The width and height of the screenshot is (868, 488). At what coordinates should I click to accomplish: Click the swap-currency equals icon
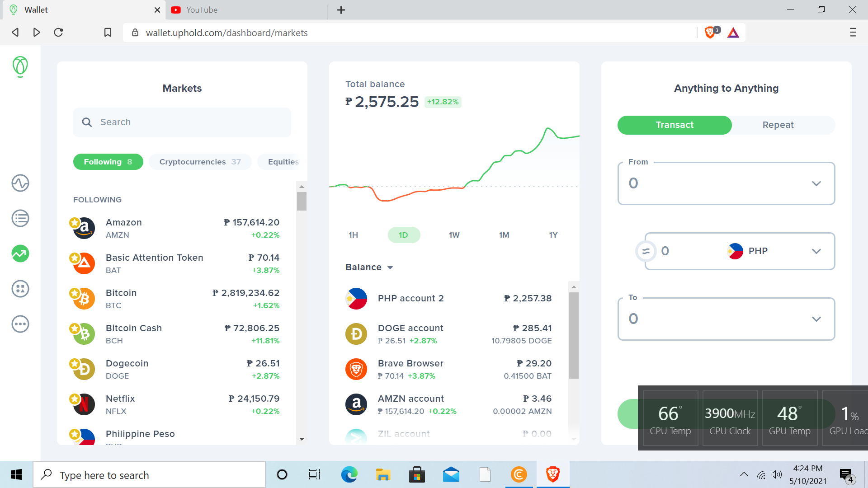646,251
